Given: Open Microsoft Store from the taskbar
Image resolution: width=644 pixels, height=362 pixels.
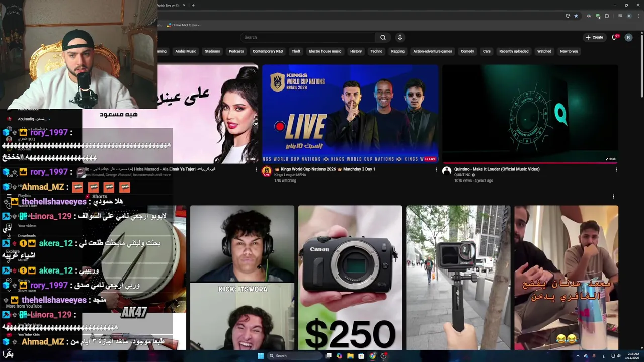Looking at the screenshot, I should tap(361, 356).
